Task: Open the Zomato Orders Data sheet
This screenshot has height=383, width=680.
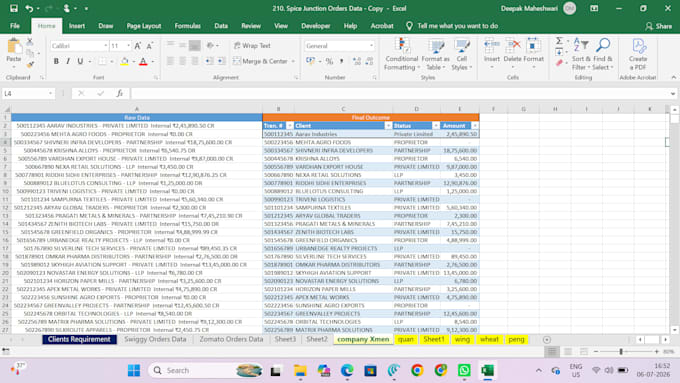Action: [x=231, y=339]
